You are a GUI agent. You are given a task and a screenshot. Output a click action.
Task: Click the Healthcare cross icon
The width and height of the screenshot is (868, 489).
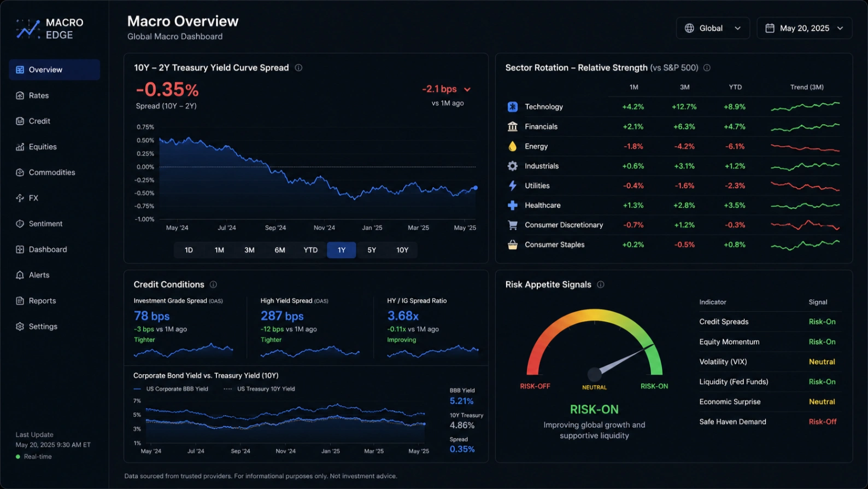point(512,205)
